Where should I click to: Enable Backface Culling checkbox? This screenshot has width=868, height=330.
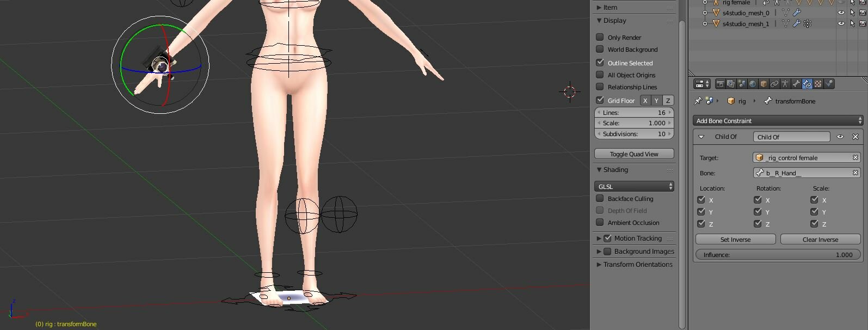[600, 198]
